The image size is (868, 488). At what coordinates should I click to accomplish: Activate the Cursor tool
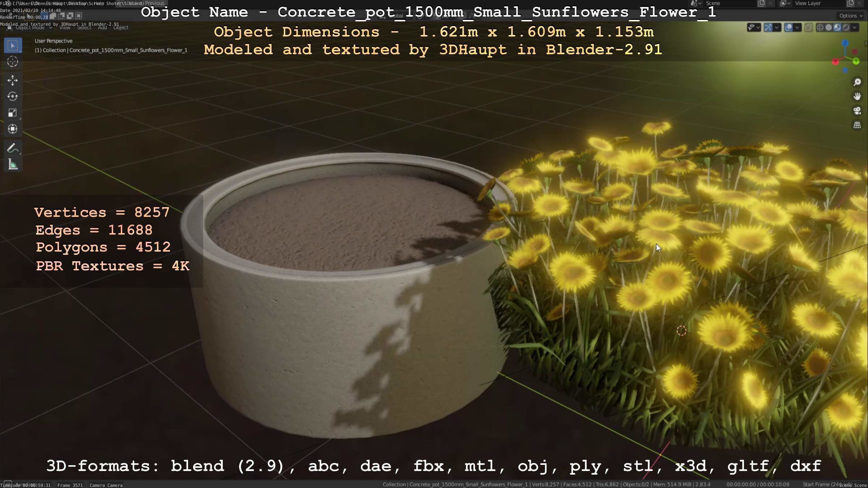click(13, 62)
